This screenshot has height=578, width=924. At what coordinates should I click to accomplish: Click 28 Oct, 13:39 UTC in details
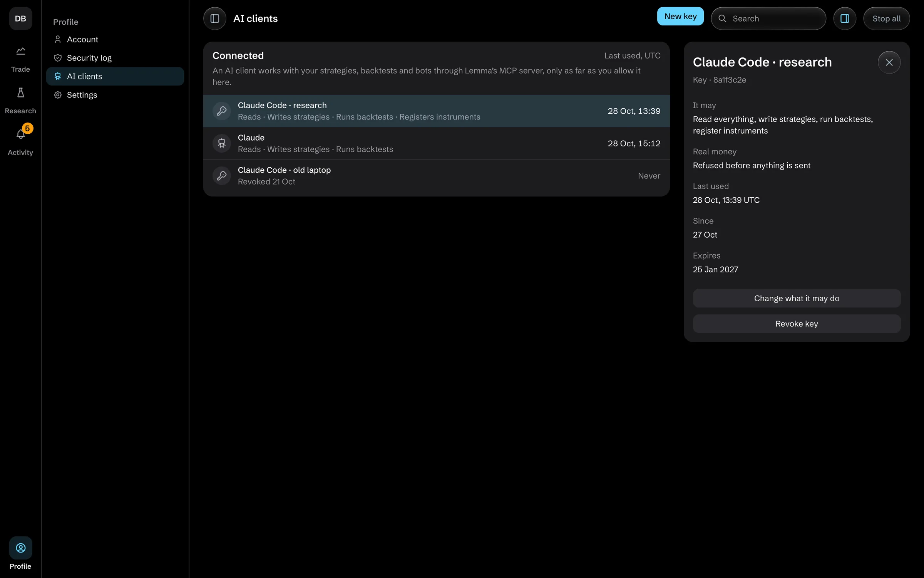coord(726,200)
